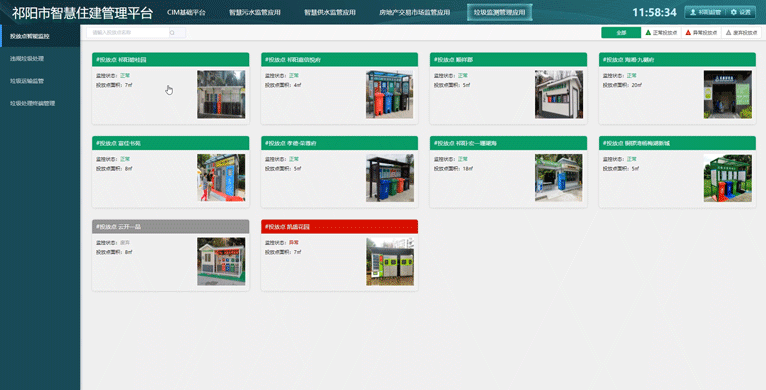Open photo of green shelter with red bin
The height and width of the screenshot is (390, 766).
(x=727, y=178)
